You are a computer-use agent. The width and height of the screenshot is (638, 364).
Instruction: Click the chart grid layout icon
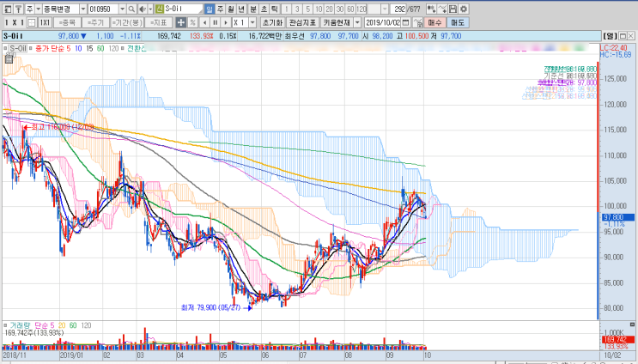[x=31, y=22]
